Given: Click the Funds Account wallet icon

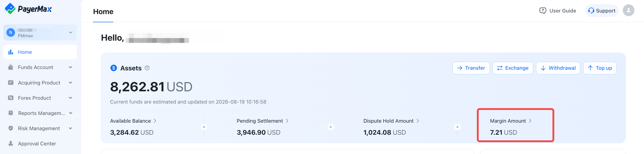Looking at the screenshot, I should pyautogui.click(x=11, y=67).
